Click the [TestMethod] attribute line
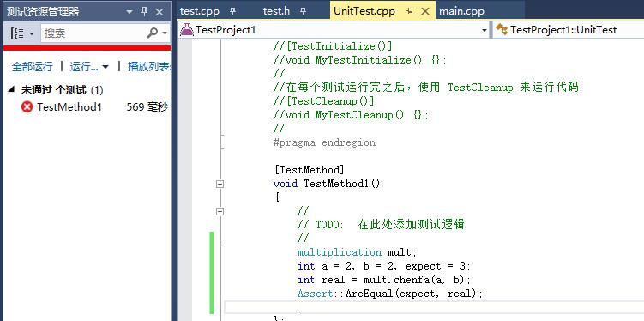This screenshot has width=644, height=321. click(x=309, y=169)
